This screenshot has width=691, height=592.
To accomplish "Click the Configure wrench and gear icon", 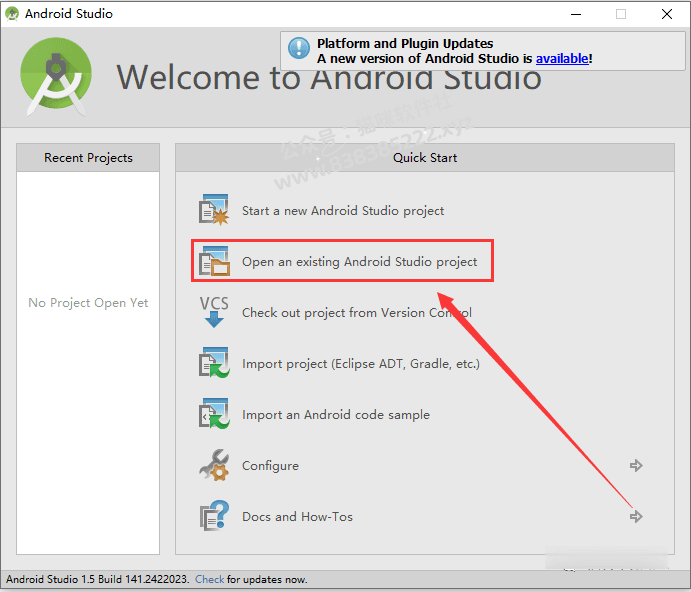I will [214, 465].
